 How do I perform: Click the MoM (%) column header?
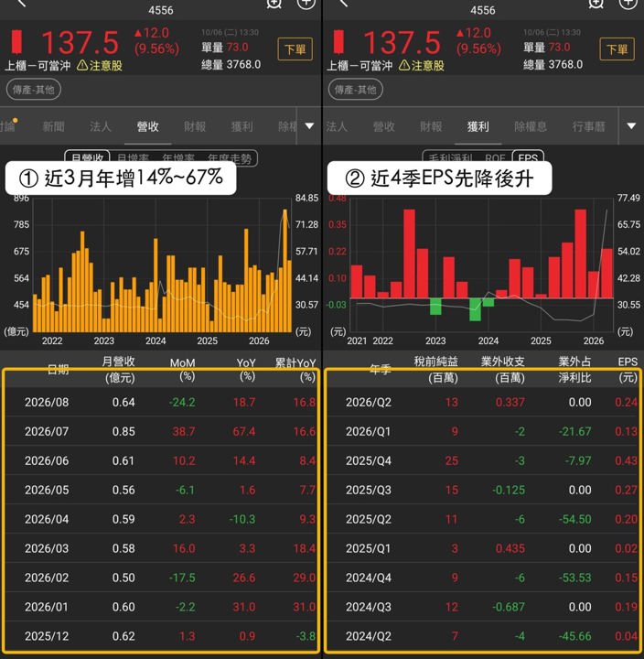[183, 369]
